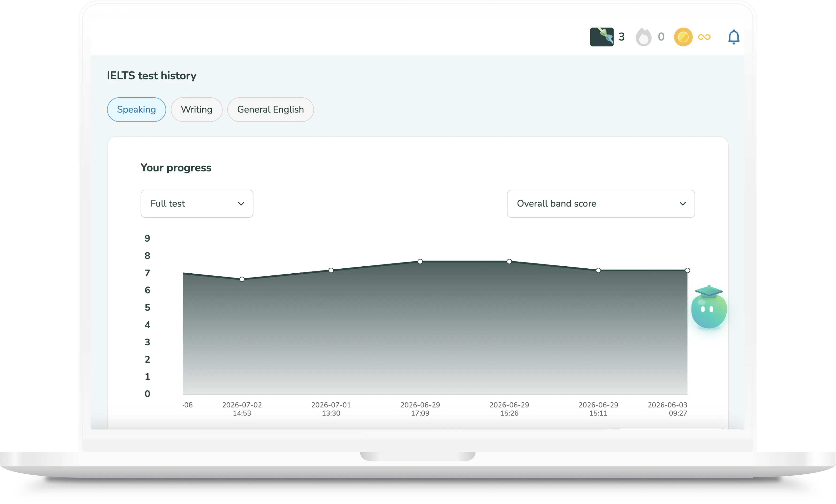The height and width of the screenshot is (504, 836).
Task: Select the data point at 2026-06-29 15:26
Action: pyautogui.click(x=509, y=261)
